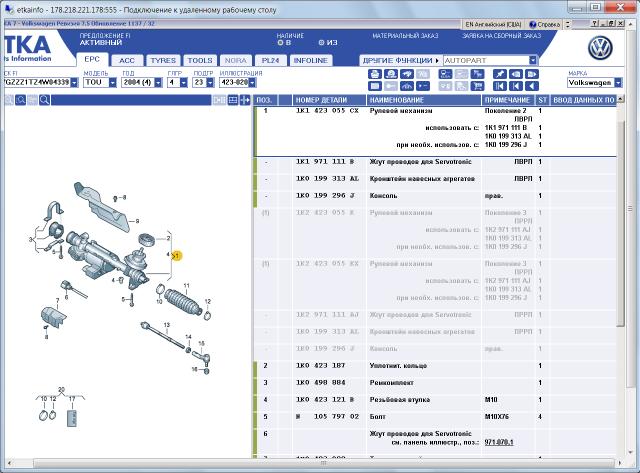Open the 971-070.1 illustration link
The image size is (640, 473).
click(499, 442)
